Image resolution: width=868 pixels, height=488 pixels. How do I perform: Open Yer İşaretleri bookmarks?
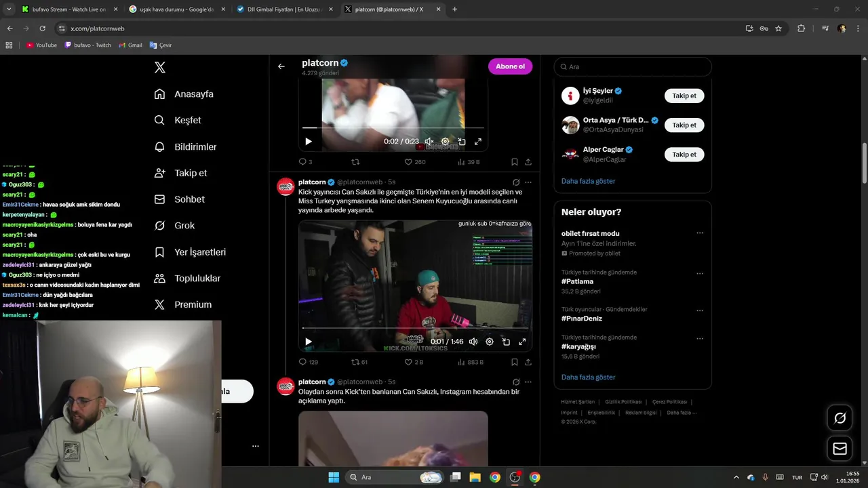(x=190, y=252)
